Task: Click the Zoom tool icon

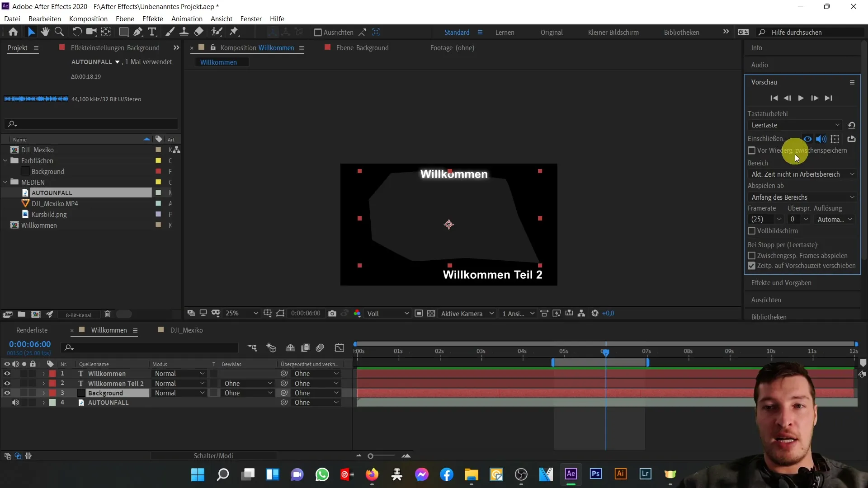Action: point(58,32)
